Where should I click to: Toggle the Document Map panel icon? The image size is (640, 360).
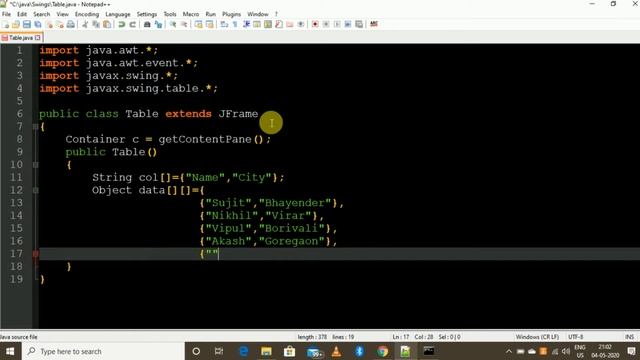coord(268,24)
